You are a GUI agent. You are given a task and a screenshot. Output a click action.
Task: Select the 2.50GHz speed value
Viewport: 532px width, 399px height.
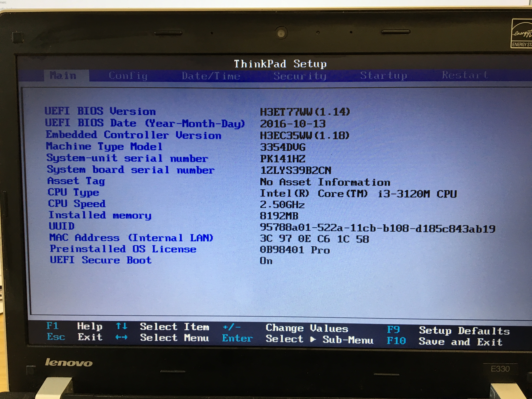coord(282,205)
